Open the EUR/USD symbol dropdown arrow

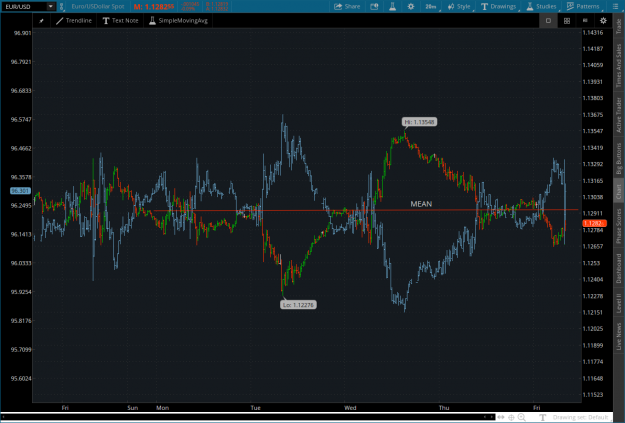click(x=51, y=6)
